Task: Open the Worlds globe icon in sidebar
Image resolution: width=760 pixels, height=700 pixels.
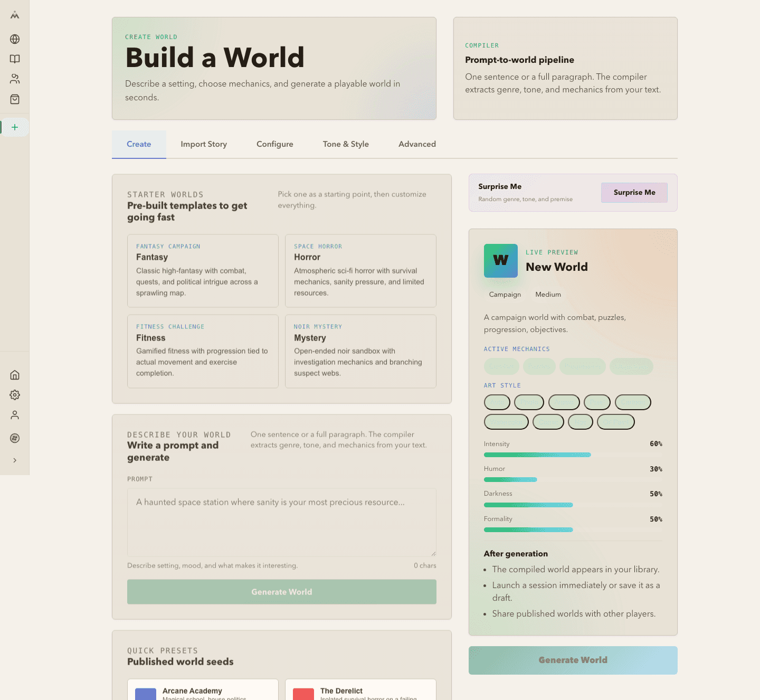Action: point(15,39)
